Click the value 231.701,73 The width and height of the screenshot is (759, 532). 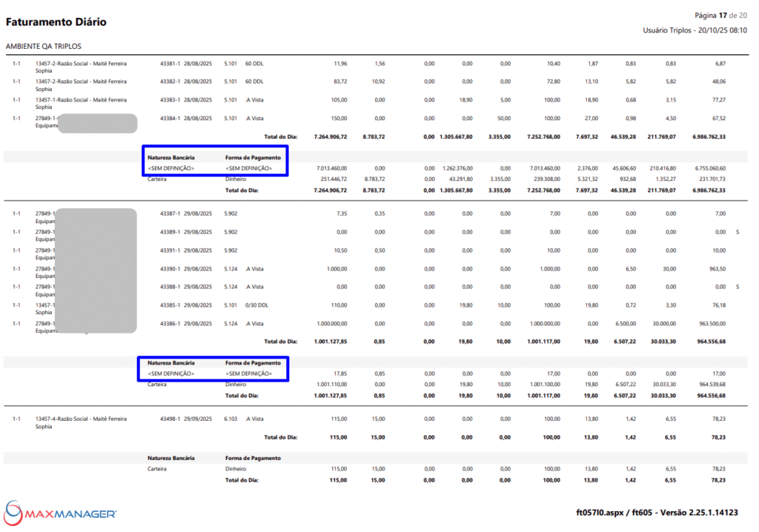pos(709,179)
